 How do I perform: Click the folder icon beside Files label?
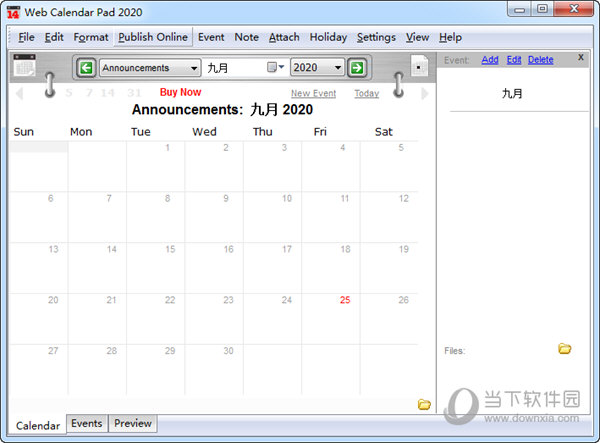[564, 349]
